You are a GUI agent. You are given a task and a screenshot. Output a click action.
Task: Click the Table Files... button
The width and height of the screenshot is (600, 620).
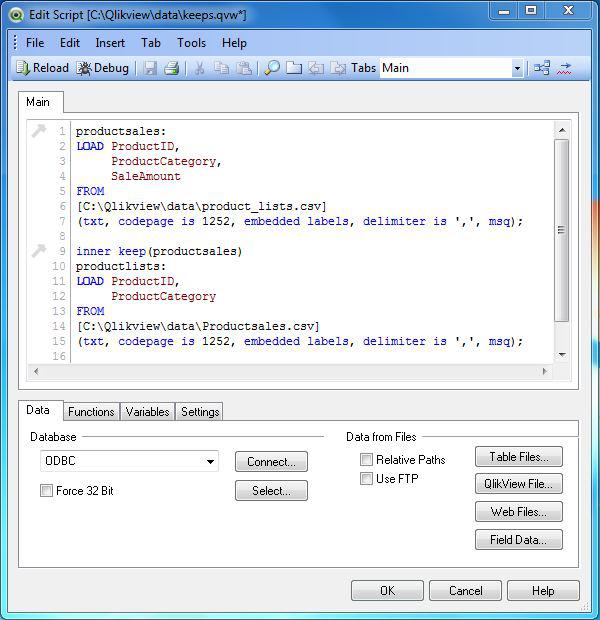point(519,457)
